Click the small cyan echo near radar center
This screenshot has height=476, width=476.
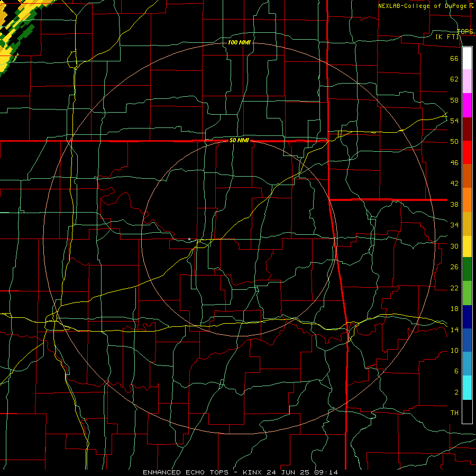tap(189, 239)
